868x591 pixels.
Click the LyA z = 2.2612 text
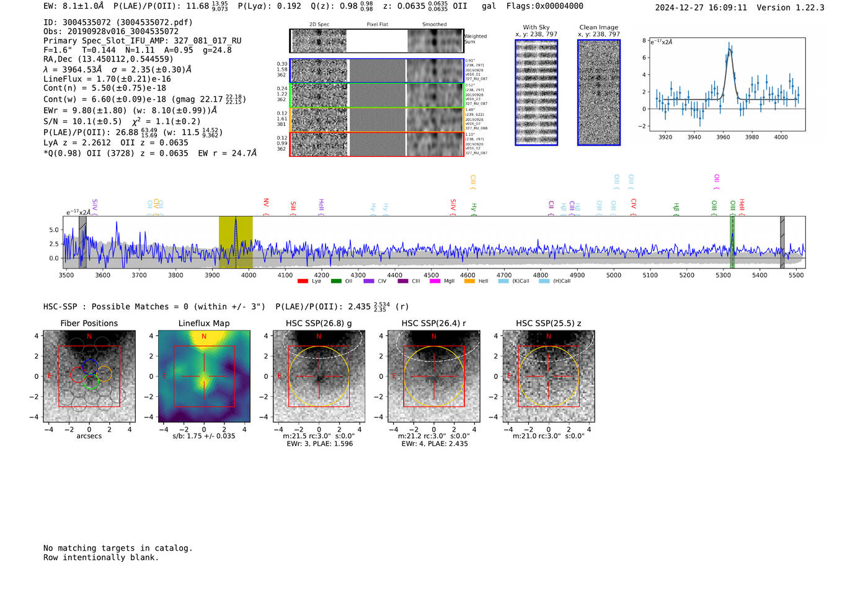click(x=77, y=143)
